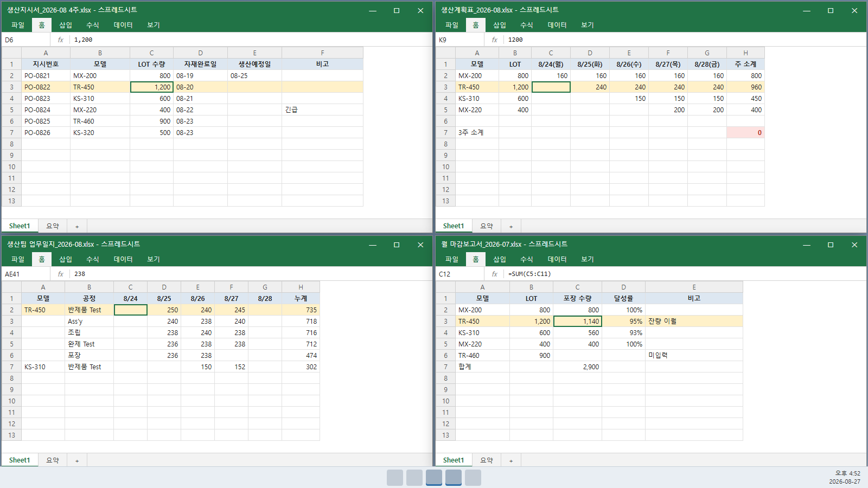Screen dimensions: 868x488
Task: Switch to 요약 sheet tab in 월 마감보고서 window
Action: pyautogui.click(x=487, y=460)
